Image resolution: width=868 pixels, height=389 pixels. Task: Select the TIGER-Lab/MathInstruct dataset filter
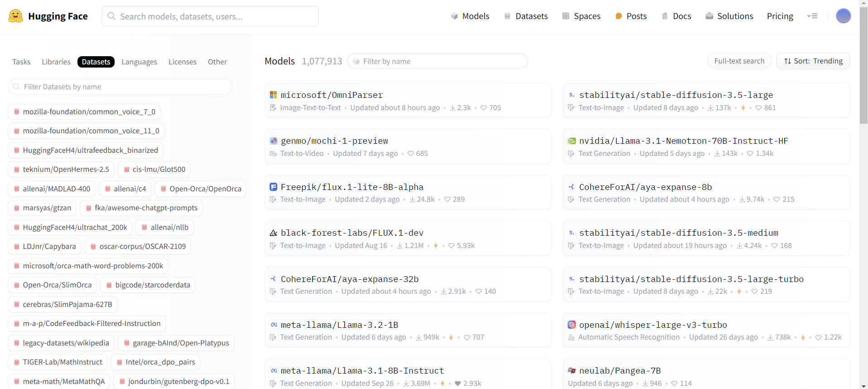(x=58, y=362)
